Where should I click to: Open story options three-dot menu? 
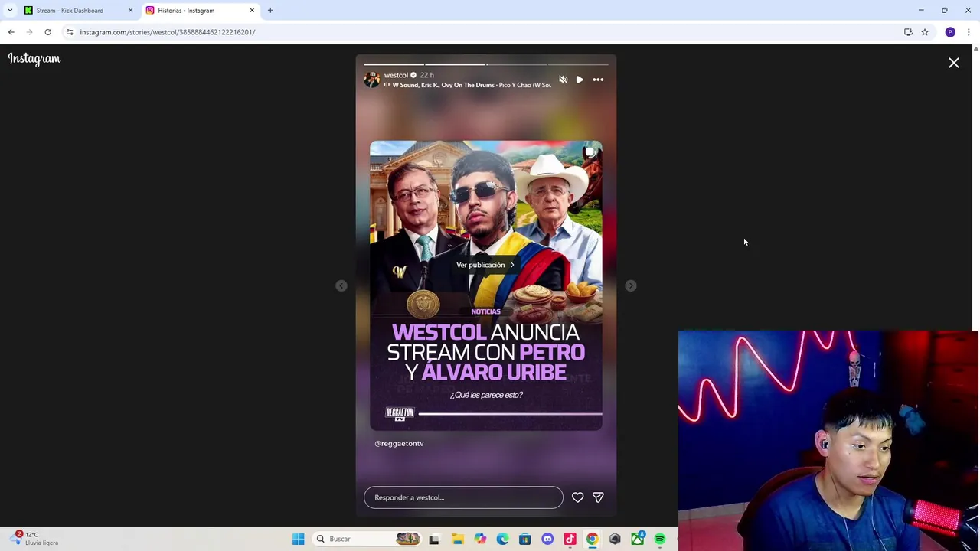(x=598, y=80)
